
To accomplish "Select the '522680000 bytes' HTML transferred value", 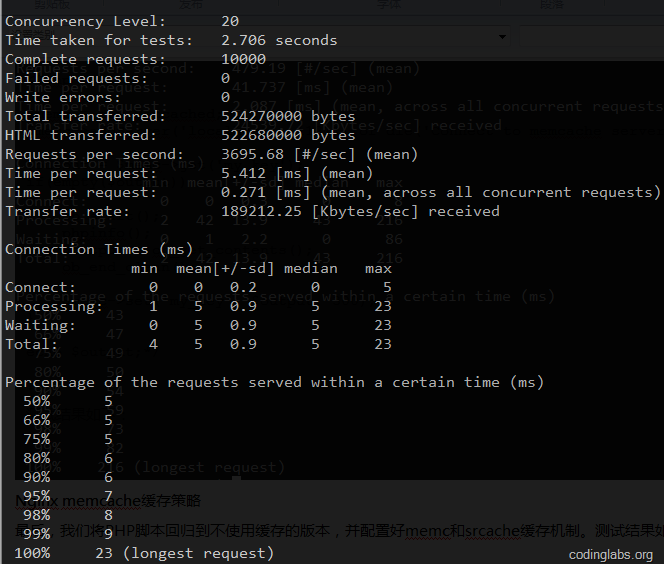I will click(288, 135).
